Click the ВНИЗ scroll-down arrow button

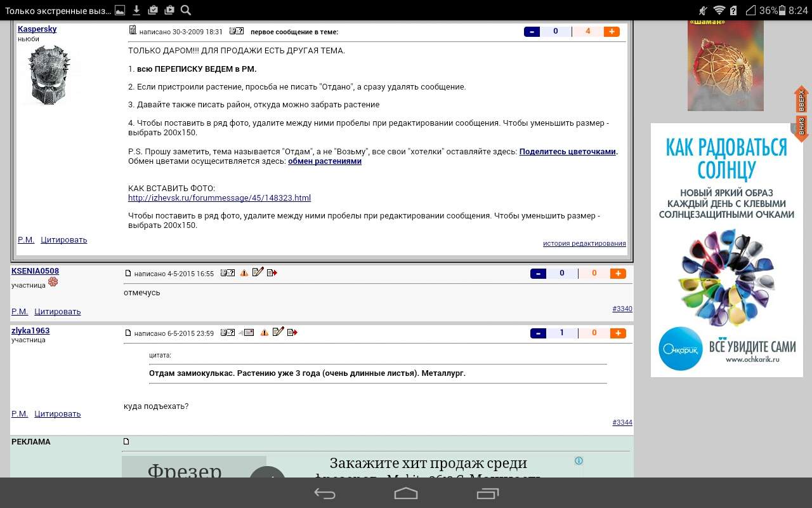(801, 128)
